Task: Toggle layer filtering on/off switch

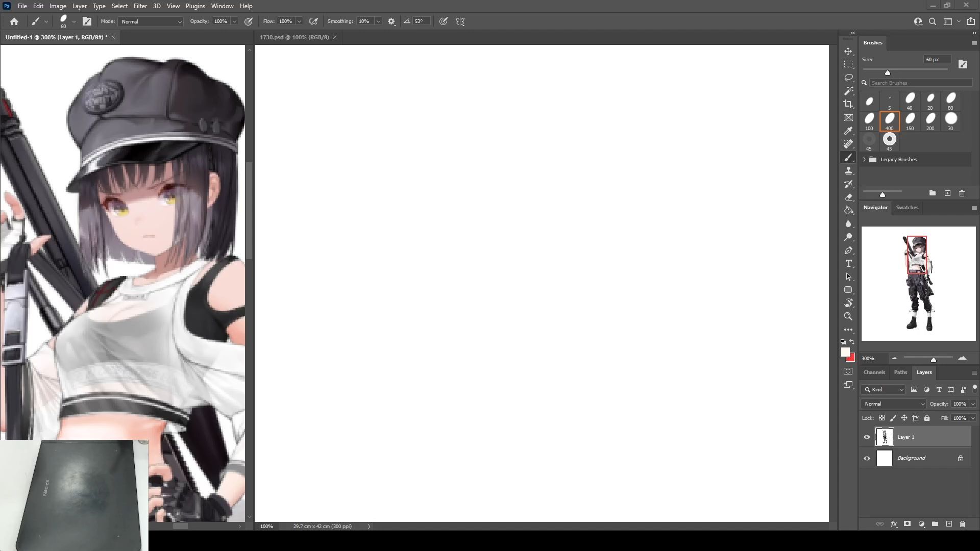Action: click(x=974, y=389)
